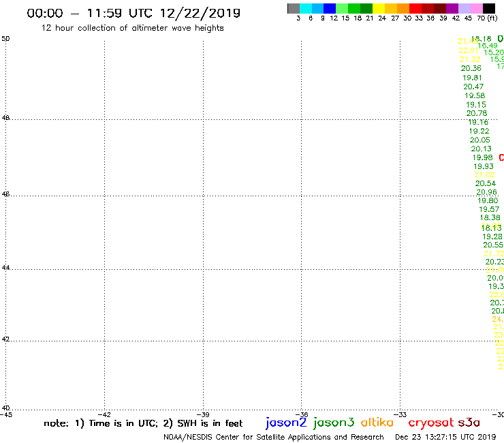Click the wave height value 20.96
Screen dimensions: 504x443
tap(487, 192)
